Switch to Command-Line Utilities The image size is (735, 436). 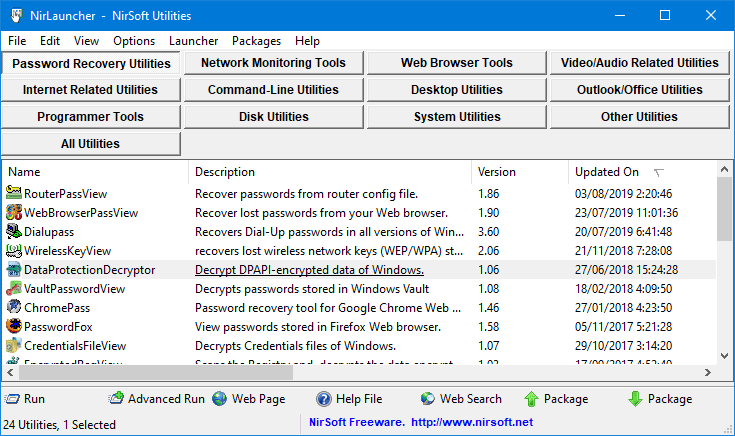click(274, 90)
